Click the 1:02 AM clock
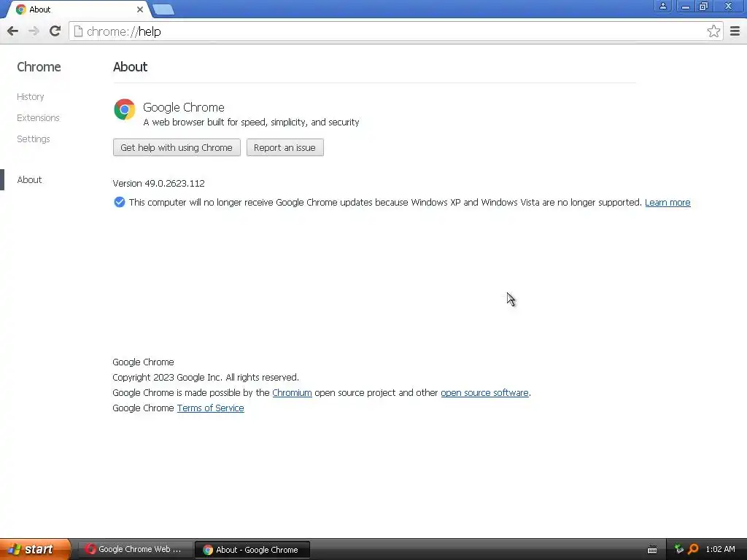Screen dimensions: 747x560 click(x=720, y=550)
